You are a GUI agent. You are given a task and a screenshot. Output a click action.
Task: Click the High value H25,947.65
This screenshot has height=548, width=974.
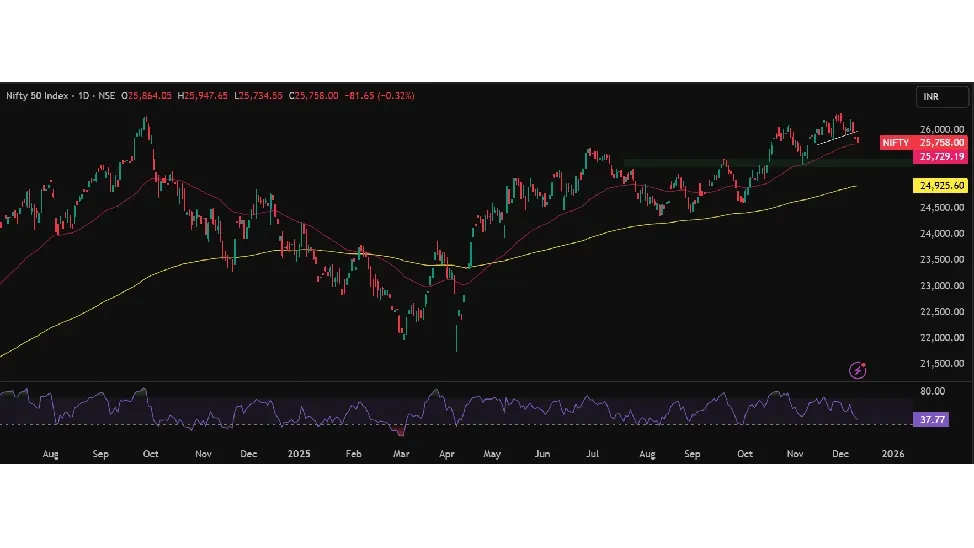coord(203,96)
